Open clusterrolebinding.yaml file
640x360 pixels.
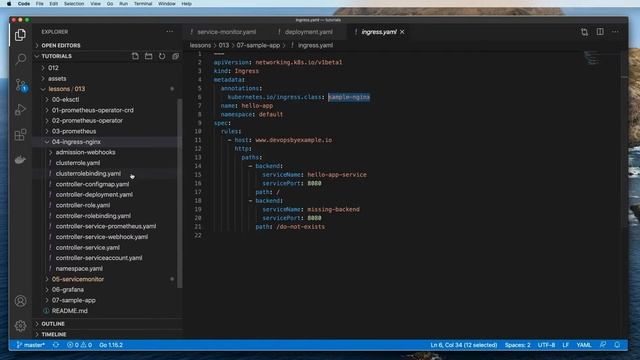88,173
